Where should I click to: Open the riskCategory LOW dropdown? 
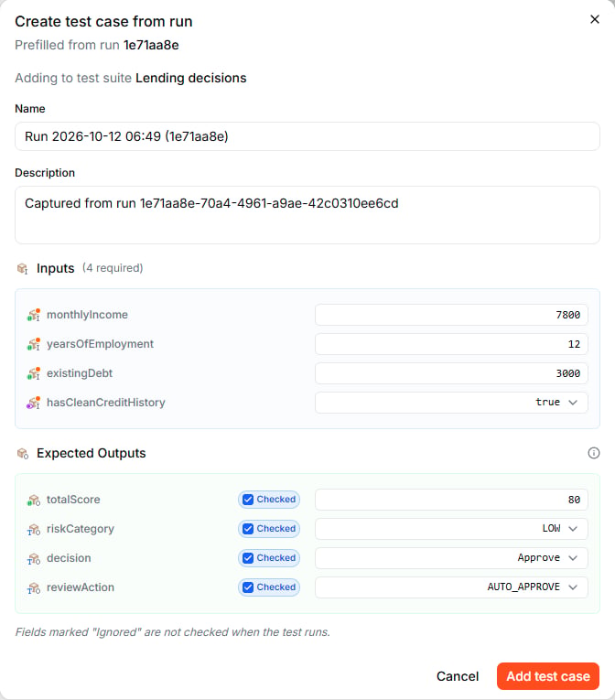click(451, 529)
